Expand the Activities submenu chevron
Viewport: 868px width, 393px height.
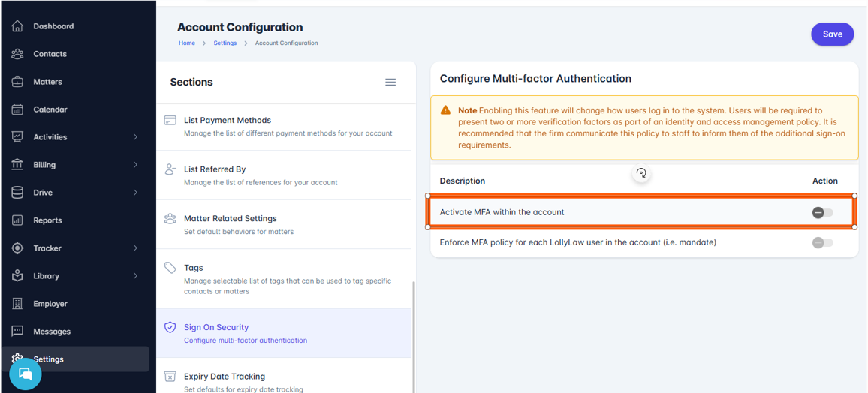tap(135, 137)
